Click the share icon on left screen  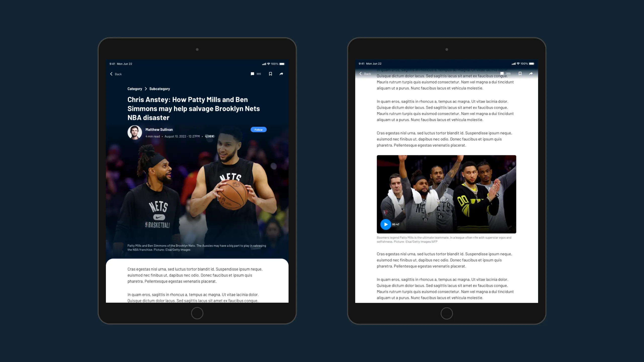(x=282, y=74)
